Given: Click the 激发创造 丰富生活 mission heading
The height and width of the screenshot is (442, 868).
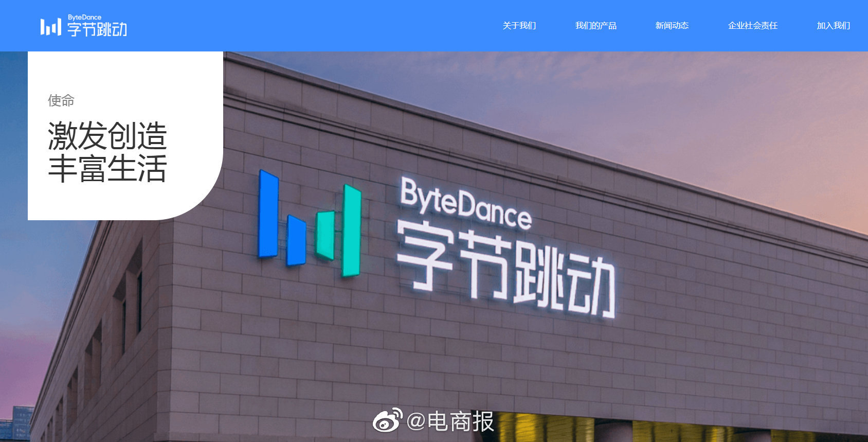Looking at the screenshot, I should (x=107, y=152).
